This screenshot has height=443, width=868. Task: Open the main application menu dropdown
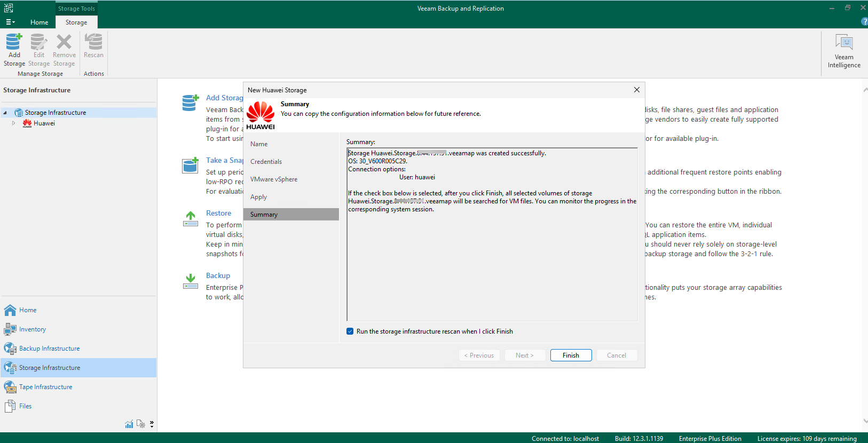pyautogui.click(x=10, y=22)
